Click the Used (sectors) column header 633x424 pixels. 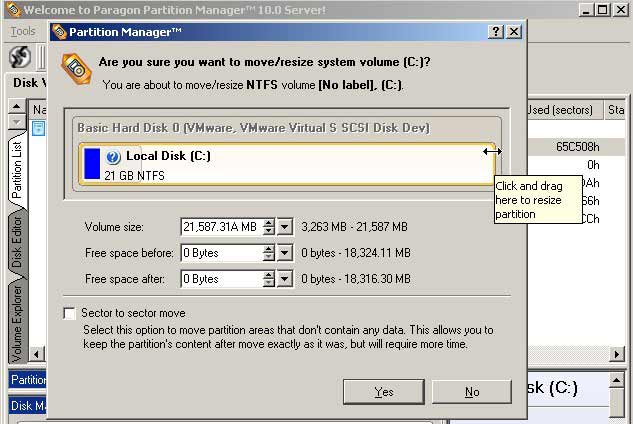pos(565,110)
